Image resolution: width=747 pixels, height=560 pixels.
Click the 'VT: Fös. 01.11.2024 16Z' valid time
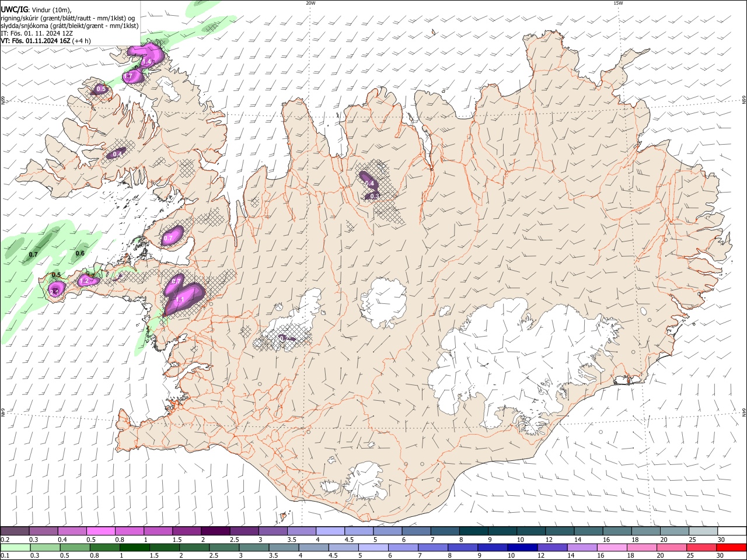36,41
